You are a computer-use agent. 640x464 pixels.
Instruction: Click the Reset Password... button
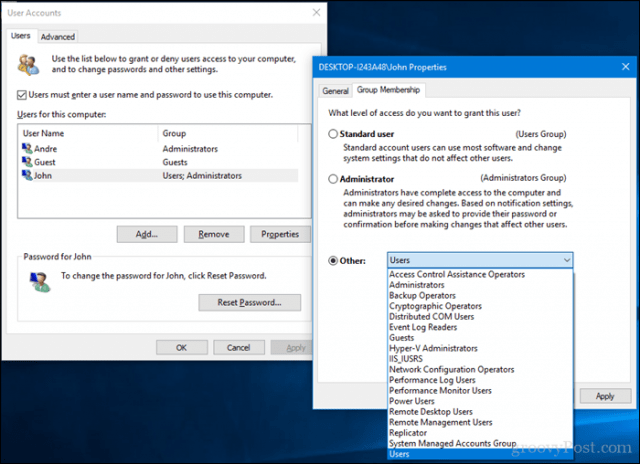click(249, 302)
